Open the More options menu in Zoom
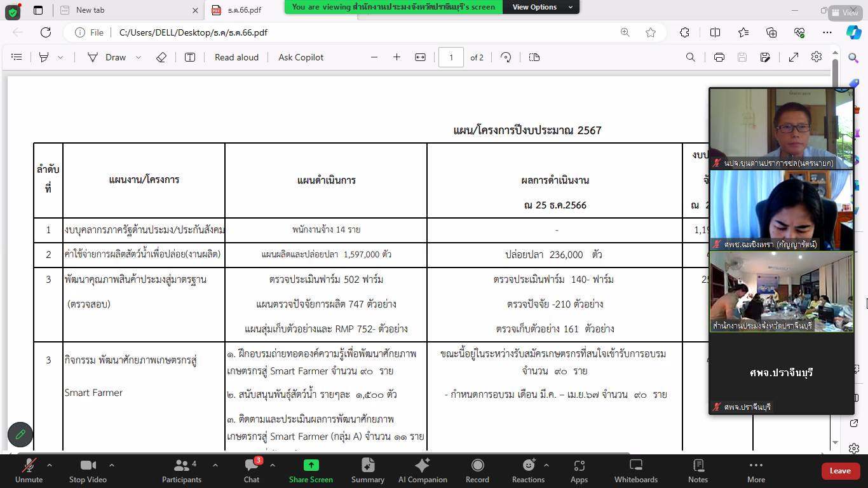Image resolution: width=868 pixels, height=488 pixels. tap(756, 471)
